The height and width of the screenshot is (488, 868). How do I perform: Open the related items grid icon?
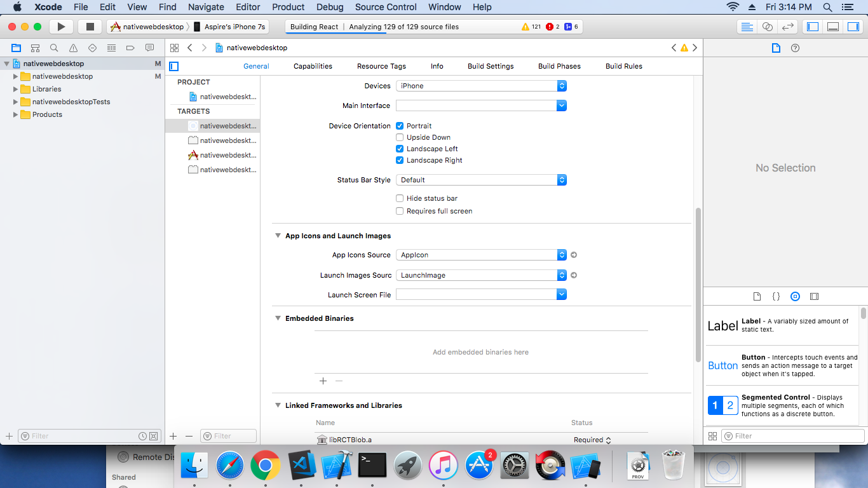pyautogui.click(x=174, y=48)
